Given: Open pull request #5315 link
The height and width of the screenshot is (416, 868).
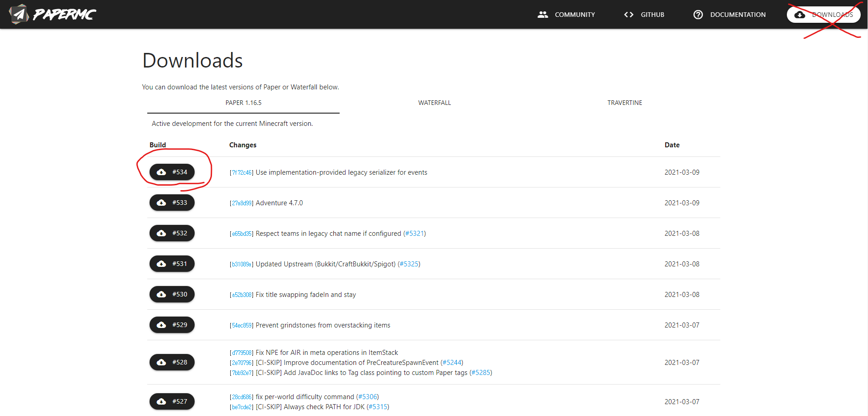Looking at the screenshot, I should pos(378,407).
